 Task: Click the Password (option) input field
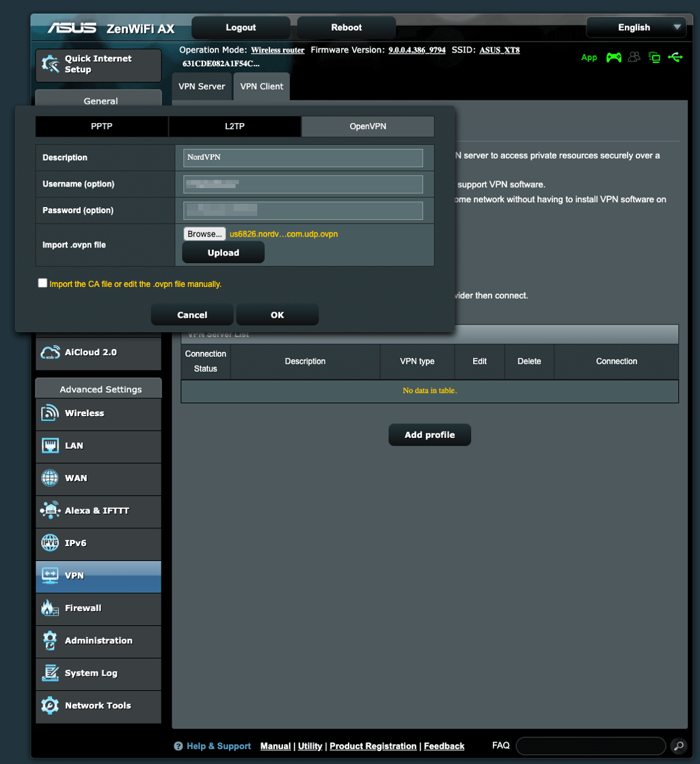point(303,210)
